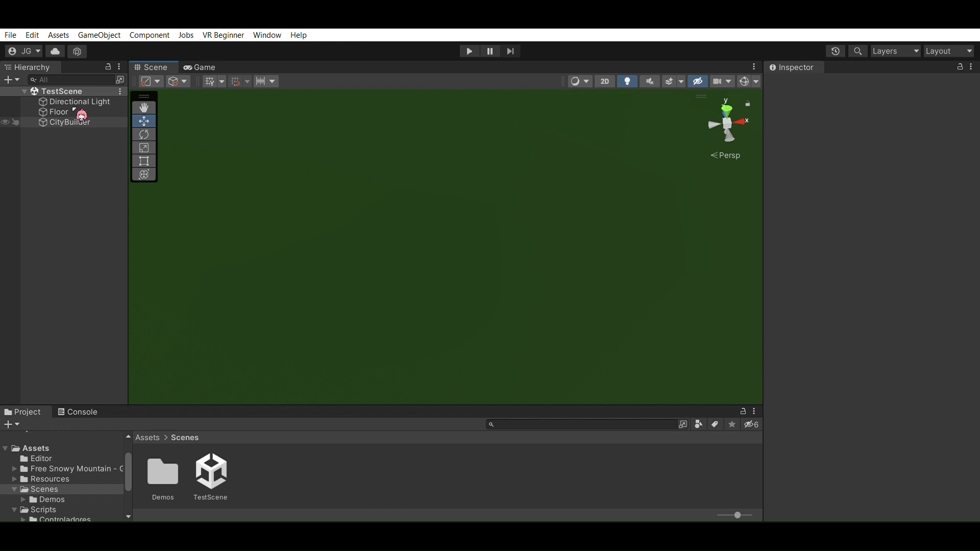Toggle visibility of CityBuilder object

tap(6, 122)
